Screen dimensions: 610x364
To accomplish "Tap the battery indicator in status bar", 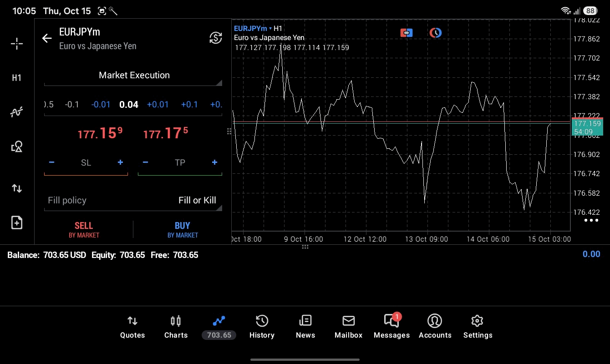I will pos(590,10).
